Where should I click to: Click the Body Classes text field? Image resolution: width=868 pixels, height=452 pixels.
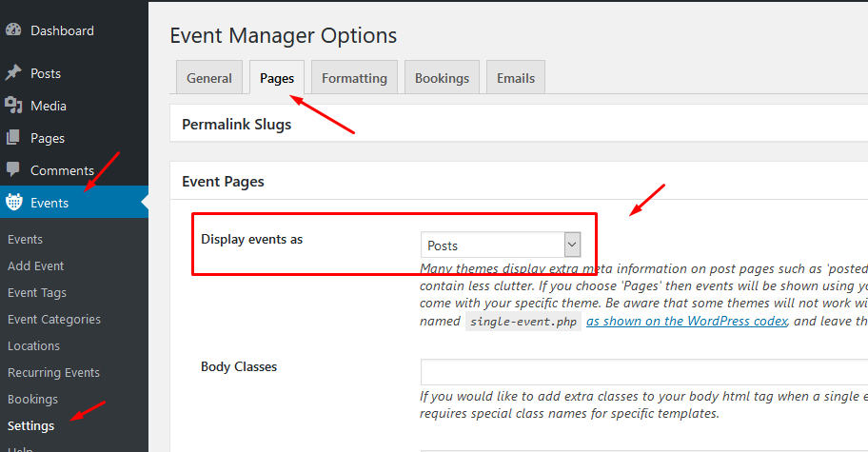point(643,372)
